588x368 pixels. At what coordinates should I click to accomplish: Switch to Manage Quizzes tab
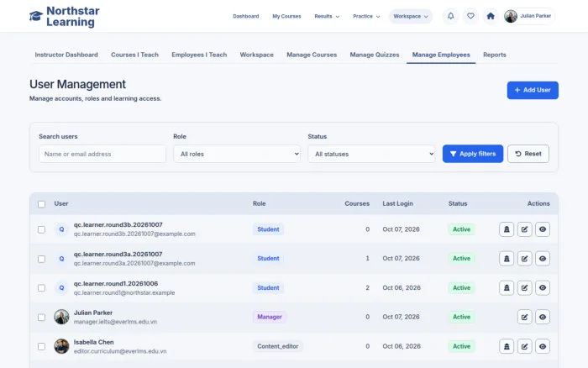point(375,55)
